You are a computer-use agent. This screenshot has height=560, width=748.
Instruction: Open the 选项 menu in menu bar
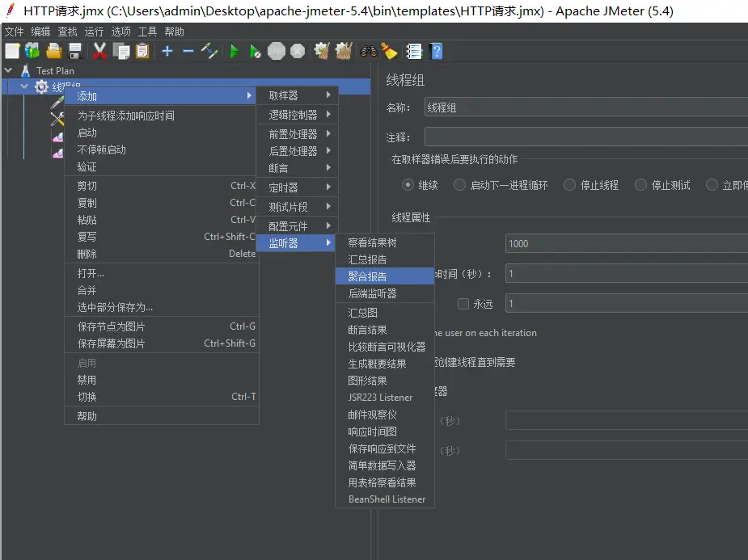120,32
